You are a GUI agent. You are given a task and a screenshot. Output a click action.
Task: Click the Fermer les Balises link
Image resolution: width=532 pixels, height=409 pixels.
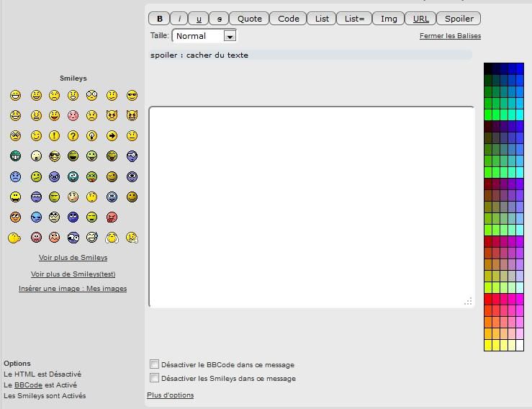coord(450,35)
